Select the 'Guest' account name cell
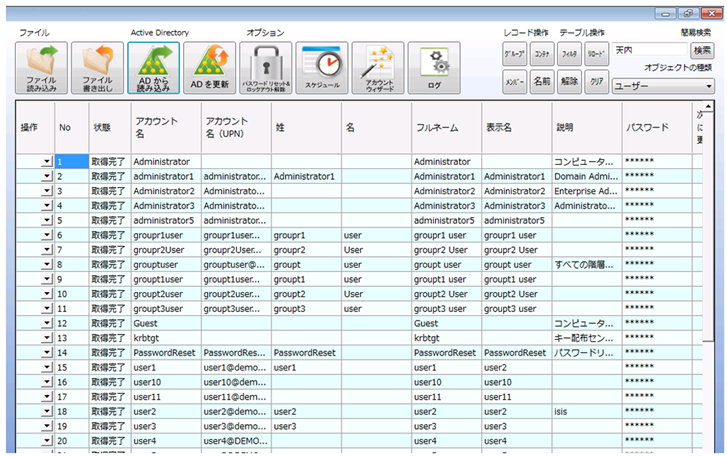The width and height of the screenshot is (727, 457). pyautogui.click(x=166, y=324)
